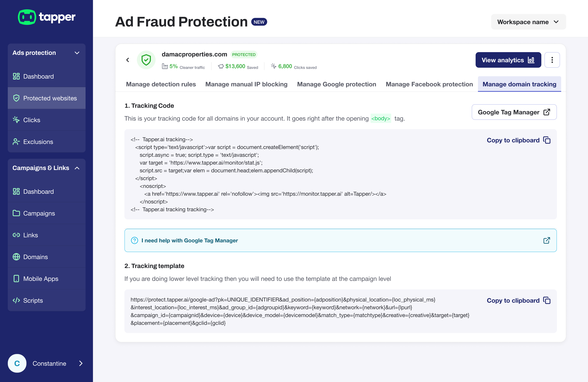Open Clicks under Ads protection

(31, 120)
